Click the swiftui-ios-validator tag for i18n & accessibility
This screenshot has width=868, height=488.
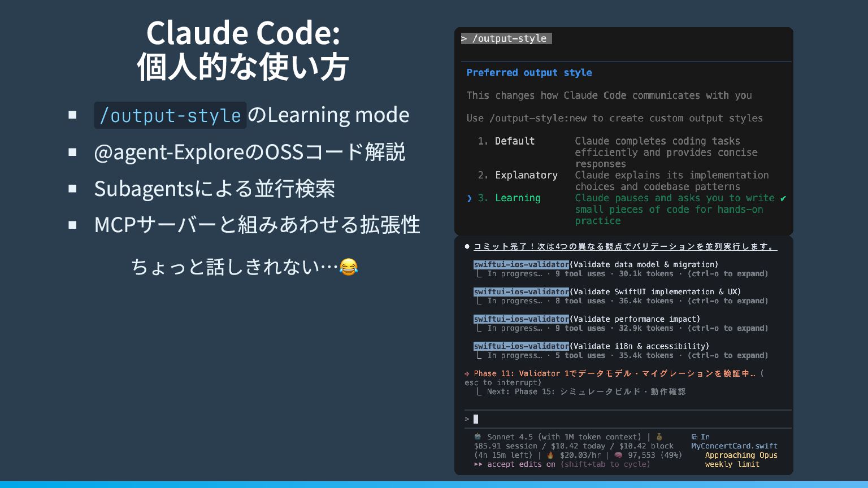coord(521,346)
